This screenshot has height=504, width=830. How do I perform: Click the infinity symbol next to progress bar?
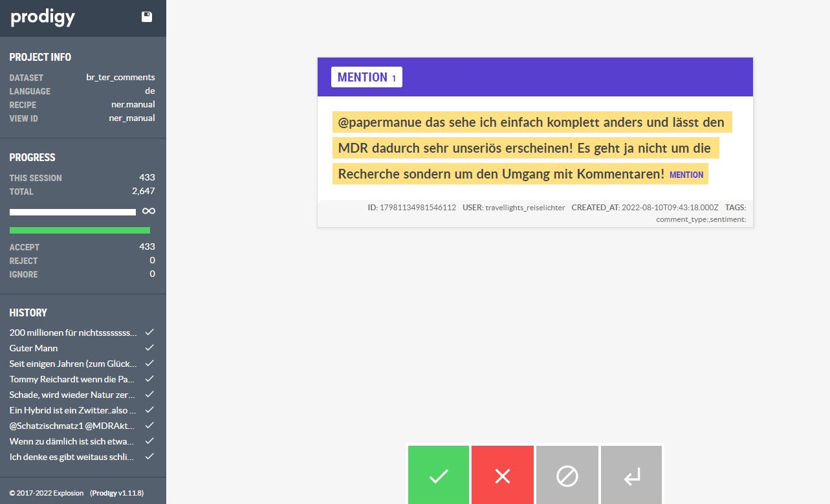(x=149, y=212)
